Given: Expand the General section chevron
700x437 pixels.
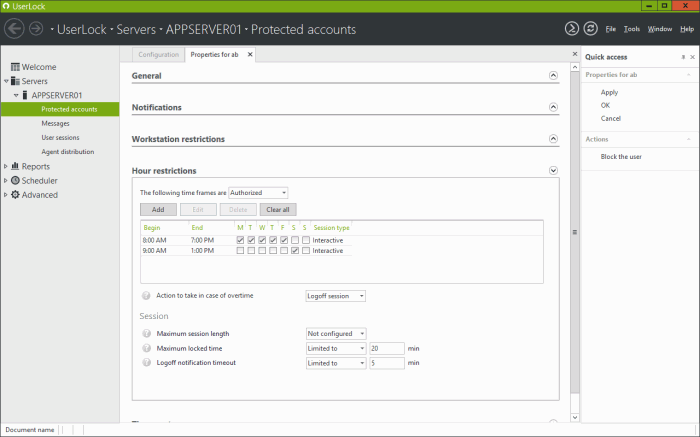Looking at the screenshot, I should pos(554,76).
